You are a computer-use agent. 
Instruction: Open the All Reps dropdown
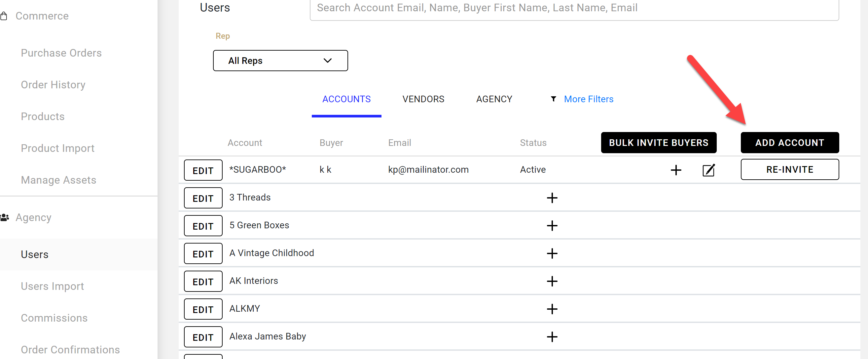coord(280,61)
